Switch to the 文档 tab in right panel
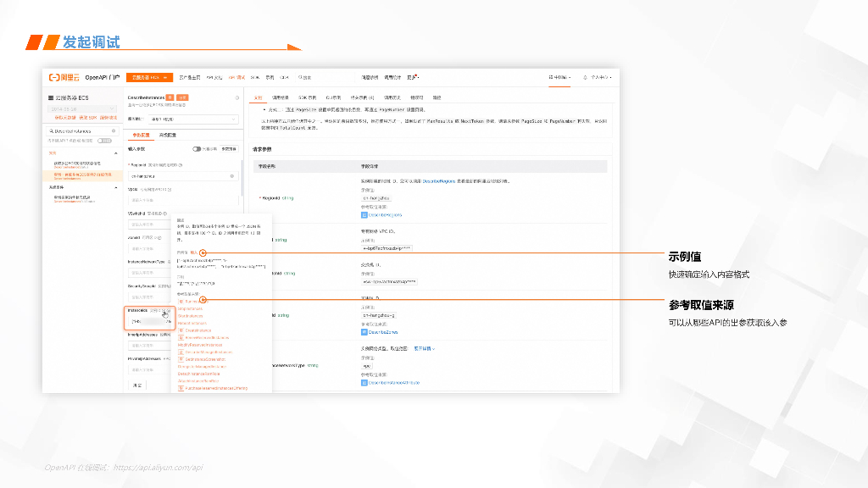Image resolution: width=868 pixels, height=488 pixels. pos(259,97)
